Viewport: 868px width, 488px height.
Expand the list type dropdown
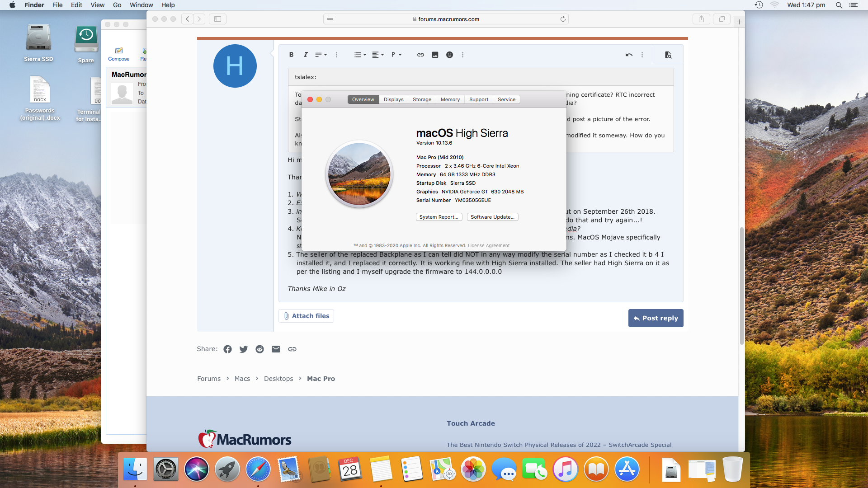coord(360,55)
